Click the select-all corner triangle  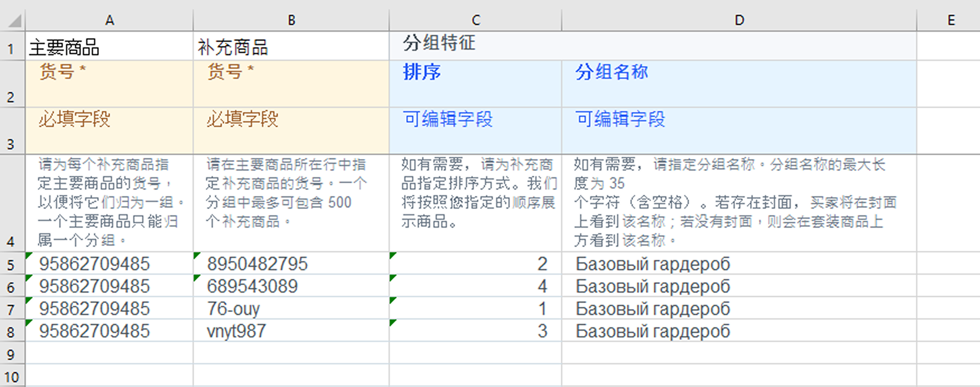[14, 20]
